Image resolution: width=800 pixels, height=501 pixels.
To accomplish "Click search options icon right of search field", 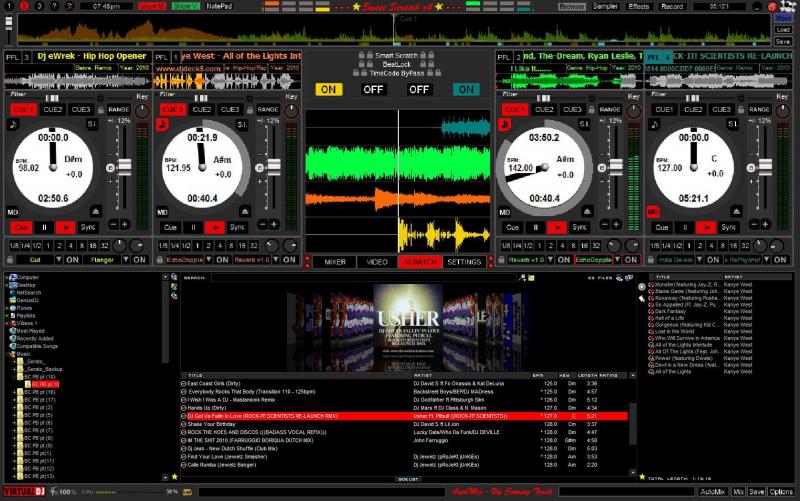I will 522,278.
